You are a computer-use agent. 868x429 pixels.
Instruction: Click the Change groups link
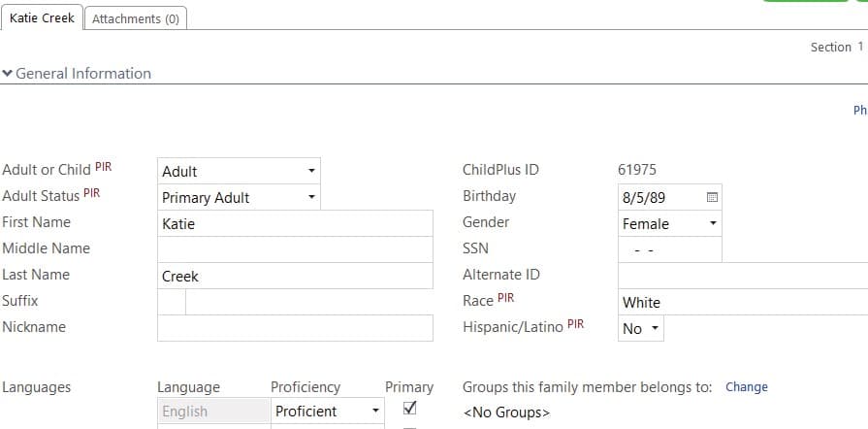[746, 386]
